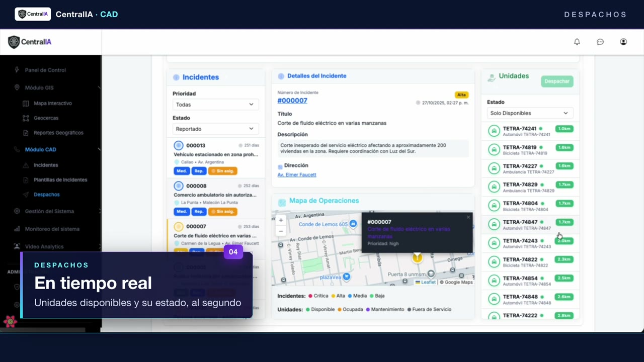Click the Gestión del Sistema gear icon
This screenshot has height=362, width=644.
[17, 211]
